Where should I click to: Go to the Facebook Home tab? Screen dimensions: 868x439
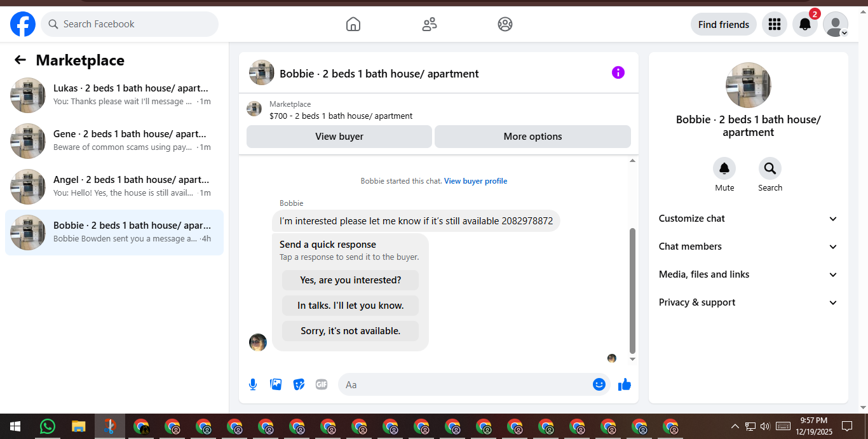(x=353, y=24)
